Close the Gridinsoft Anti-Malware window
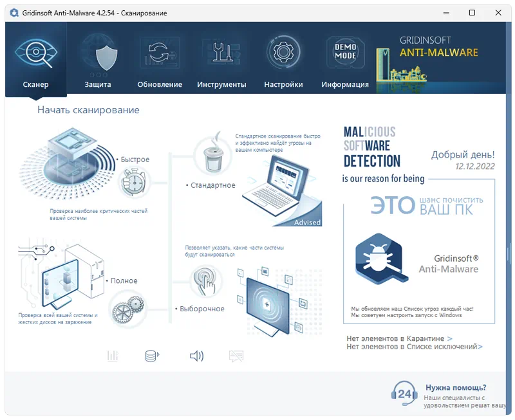This screenshot has width=515, height=420. point(498,13)
